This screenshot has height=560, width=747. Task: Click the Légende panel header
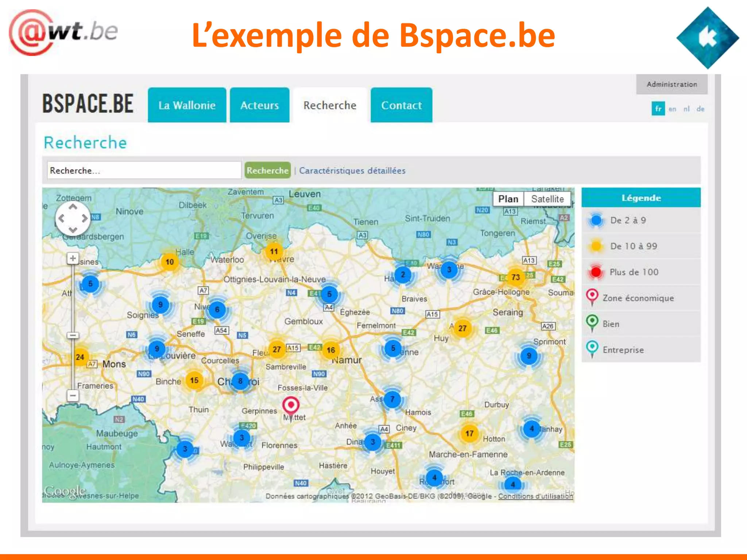tap(641, 198)
